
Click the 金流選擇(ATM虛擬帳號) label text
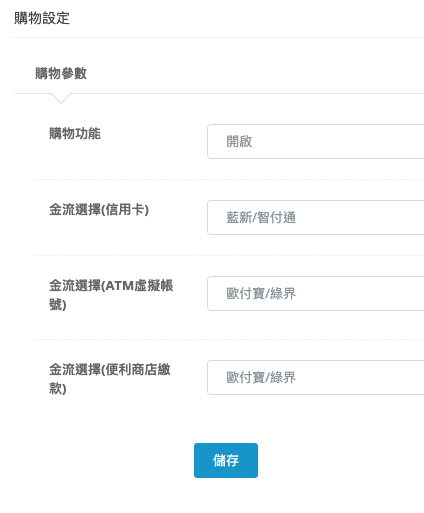(111, 295)
